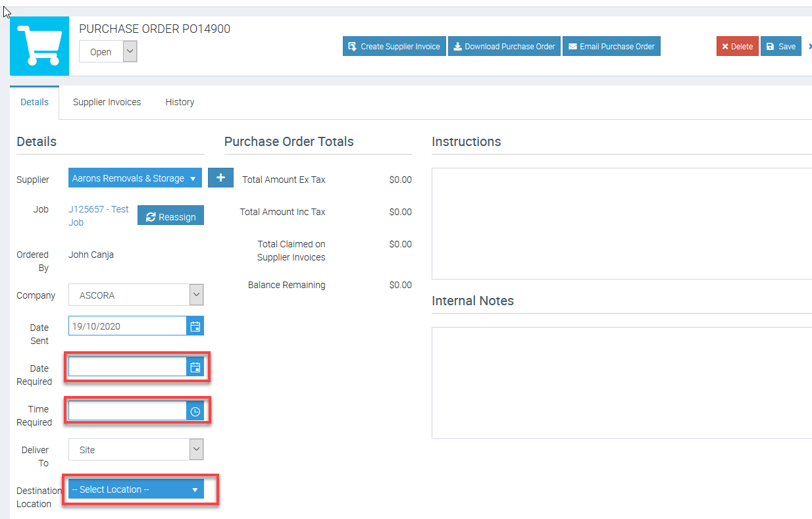Switch to the History tab
The width and height of the screenshot is (812, 519).
180,102
